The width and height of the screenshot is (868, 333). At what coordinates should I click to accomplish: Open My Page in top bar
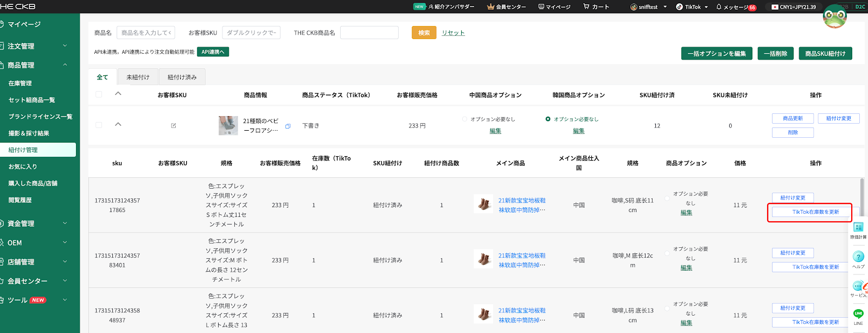(554, 7)
